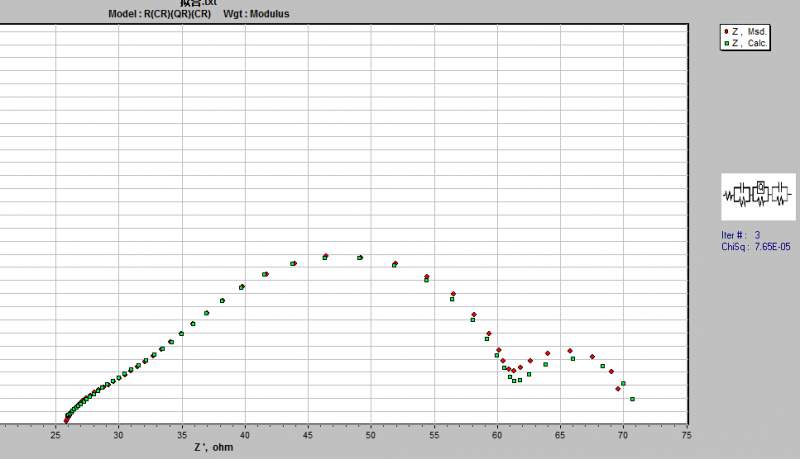Select the peak data point near 46 ohm
Image resolution: width=800 pixels, height=459 pixels.
pos(326,257)
